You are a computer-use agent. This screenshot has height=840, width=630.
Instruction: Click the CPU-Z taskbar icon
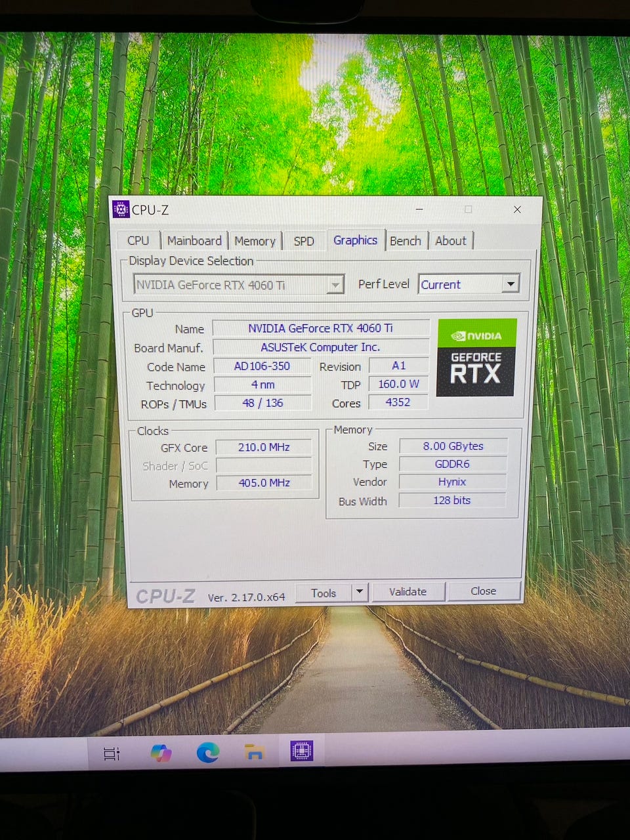tap(302, 751)
